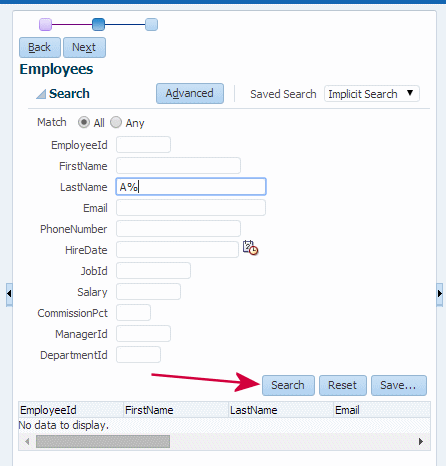Switch to Advanced search mode
Screen dimensions: 446x466
[190, 93]
